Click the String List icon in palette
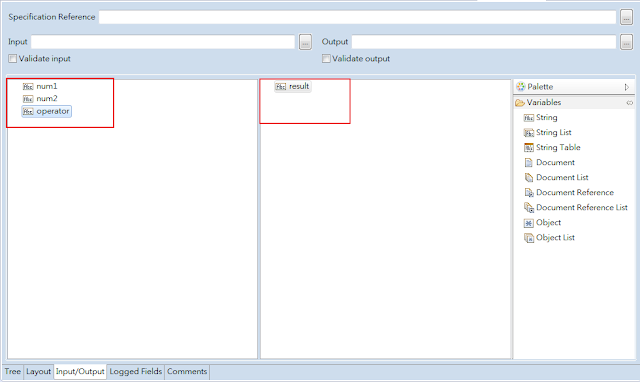This screenshot has height=382, width=640. tap(529, 133)
